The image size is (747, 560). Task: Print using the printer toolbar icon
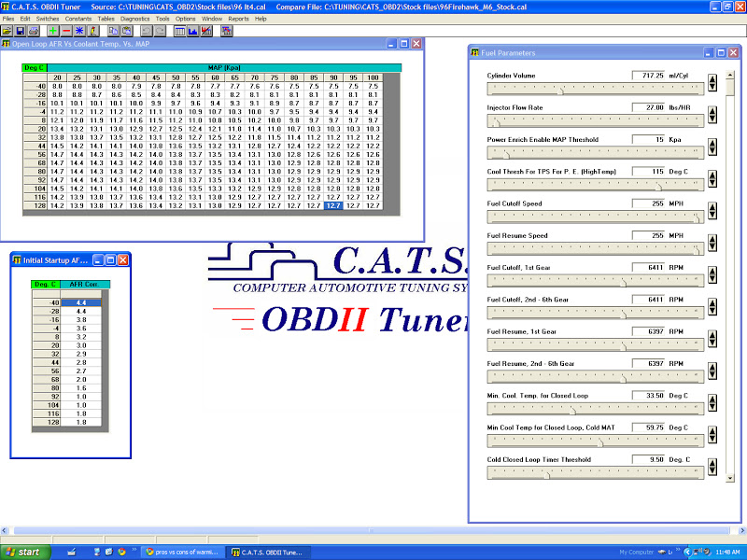click(34, 31)
